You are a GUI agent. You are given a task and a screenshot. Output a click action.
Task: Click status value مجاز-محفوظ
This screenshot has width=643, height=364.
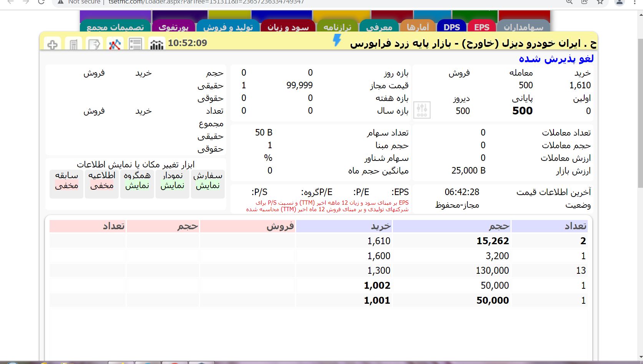pyautogui.click(x=457, y=205)
